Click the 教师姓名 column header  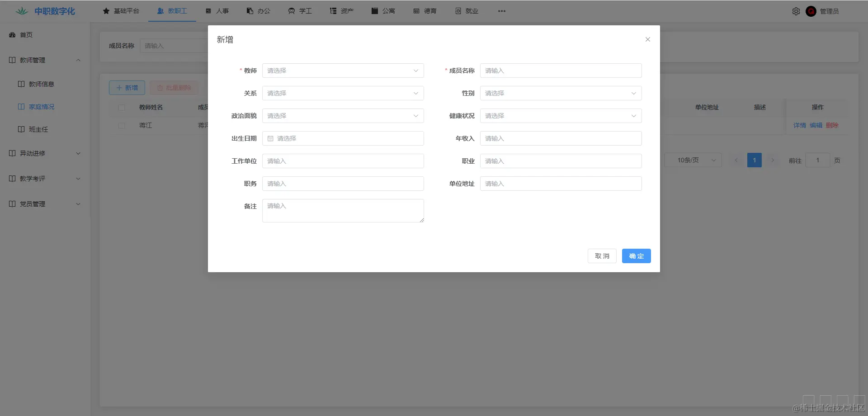pos(151,107)
